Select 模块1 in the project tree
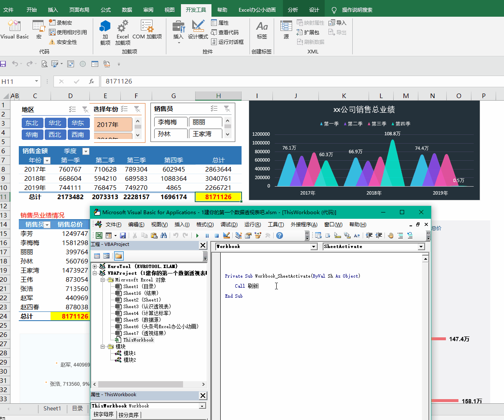The width and height of the screenshot is (504, 420). point(130,353)
